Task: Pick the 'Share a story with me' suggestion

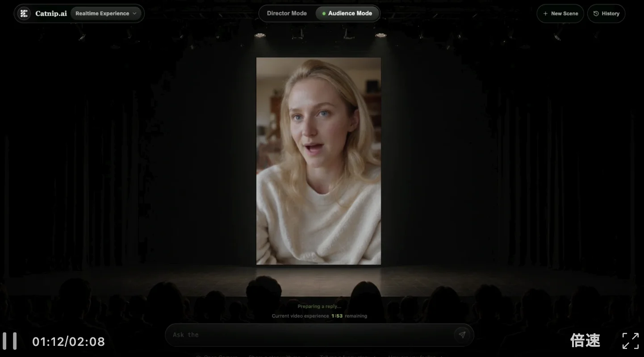Action: [x=277, y=356]
